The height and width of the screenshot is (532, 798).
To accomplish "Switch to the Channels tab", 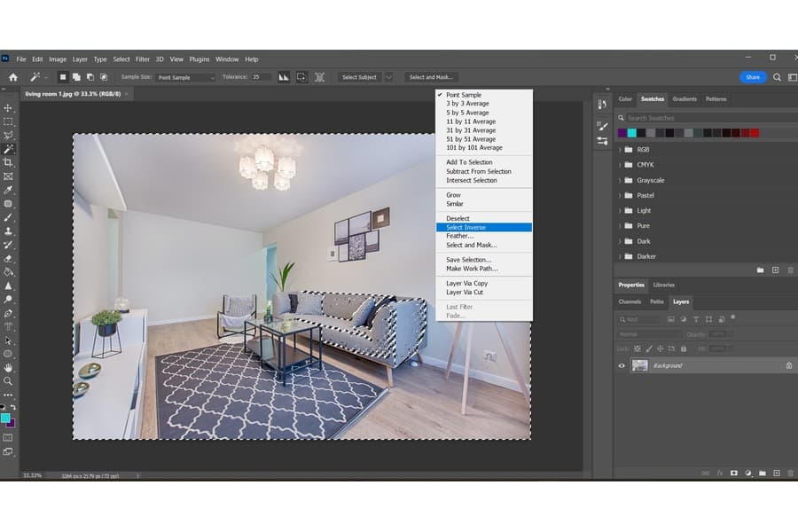I will point(630,301).
